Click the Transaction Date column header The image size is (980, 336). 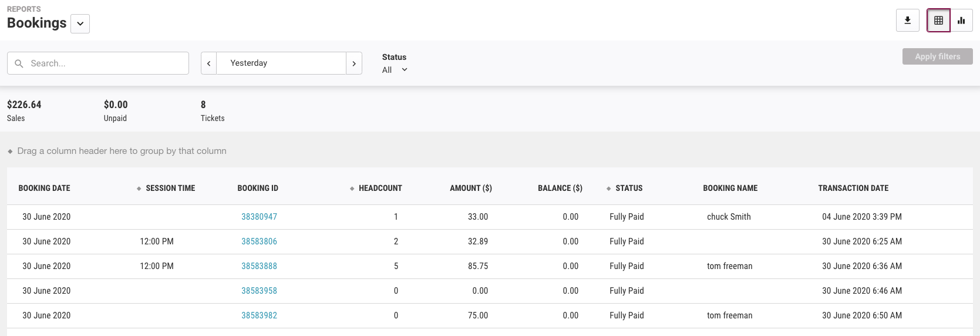[853, 189]
